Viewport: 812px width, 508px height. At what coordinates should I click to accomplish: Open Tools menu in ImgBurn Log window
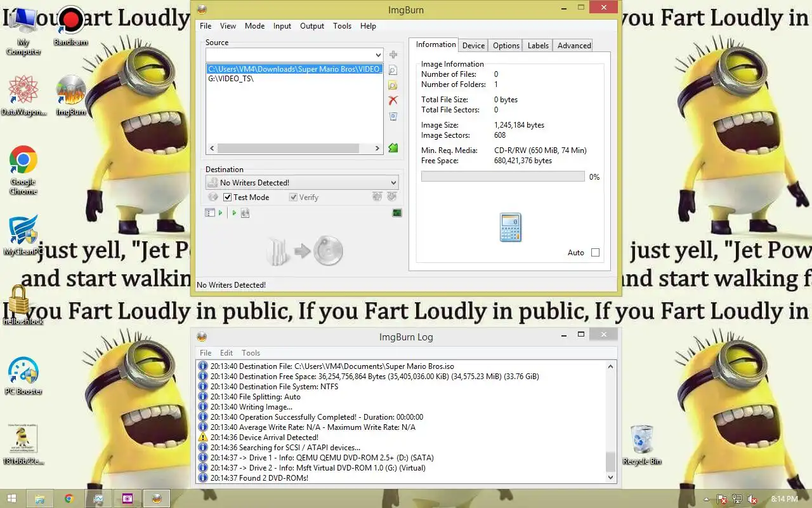(251, 353)
